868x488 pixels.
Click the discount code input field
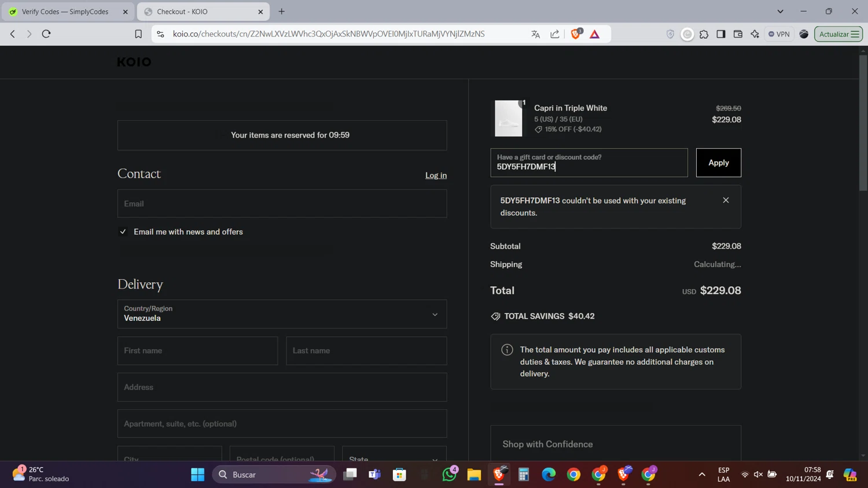589,162
